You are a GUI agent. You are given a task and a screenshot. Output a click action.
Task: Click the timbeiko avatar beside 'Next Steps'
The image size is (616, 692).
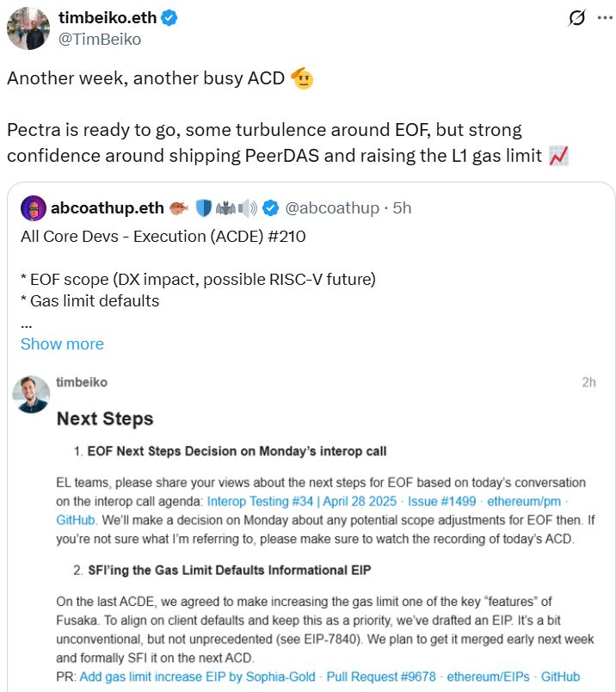point(31,393)
